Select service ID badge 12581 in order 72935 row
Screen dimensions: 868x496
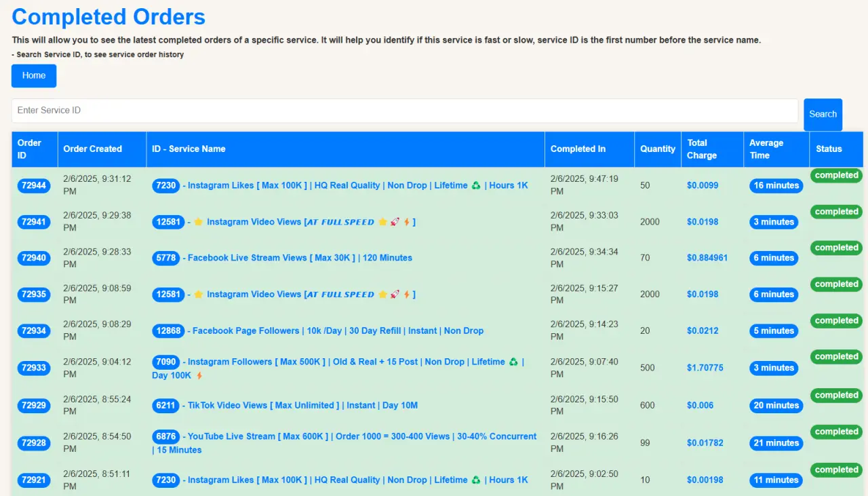[x=169, y=294]
